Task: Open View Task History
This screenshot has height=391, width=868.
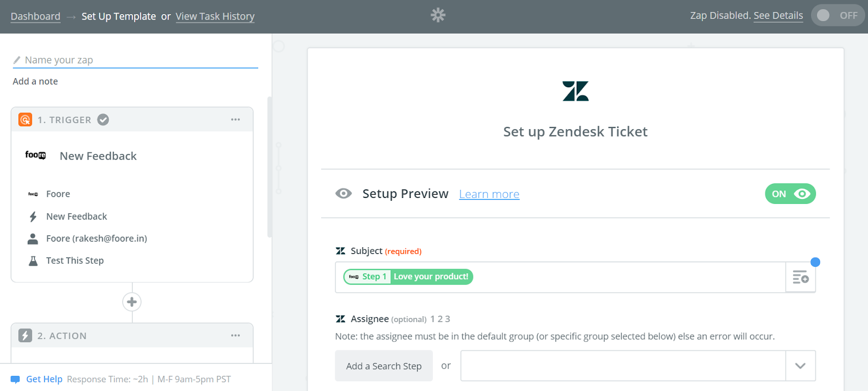Action: 215,16
